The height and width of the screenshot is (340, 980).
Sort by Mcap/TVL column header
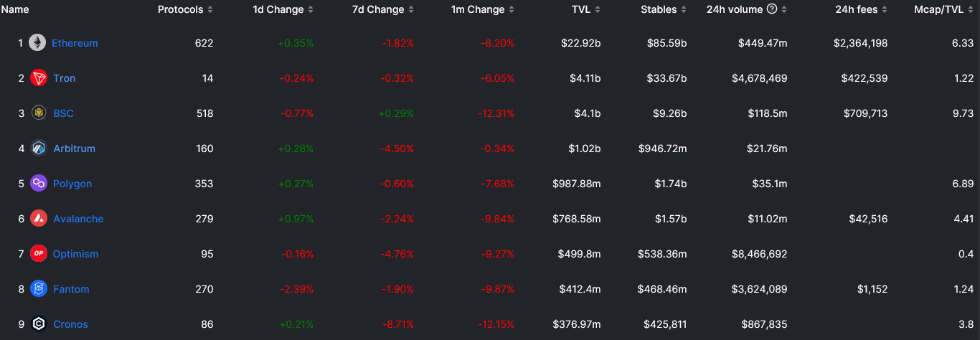click(939, 9)
